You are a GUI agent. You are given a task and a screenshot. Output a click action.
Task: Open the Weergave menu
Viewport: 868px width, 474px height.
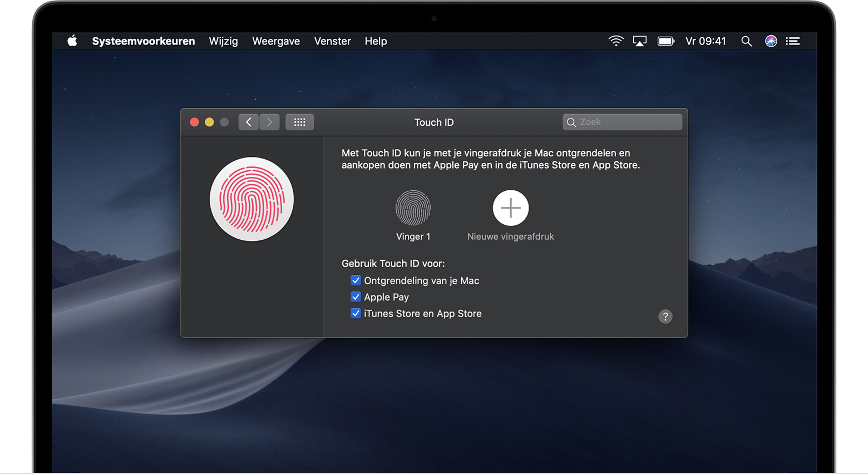(276, 41)
